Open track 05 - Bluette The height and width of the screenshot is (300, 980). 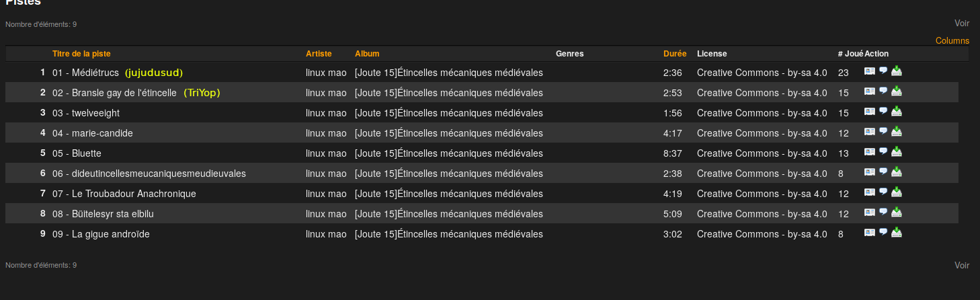pyautogui.click(x=77, y=153)
